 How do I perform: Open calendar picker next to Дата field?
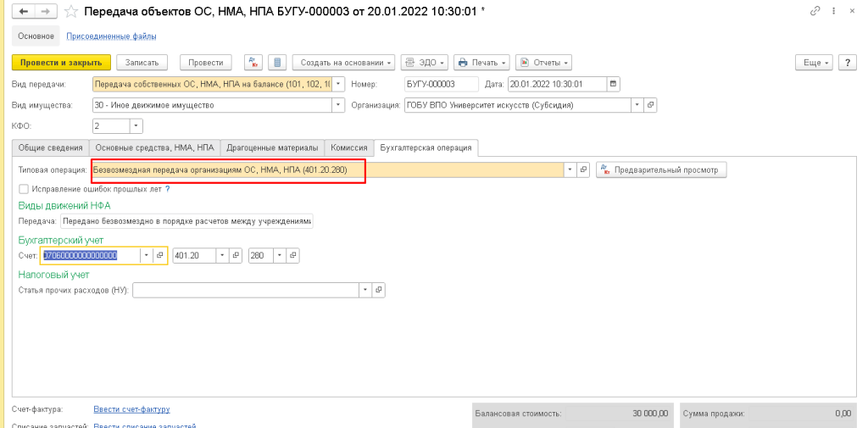coord(614,84)
